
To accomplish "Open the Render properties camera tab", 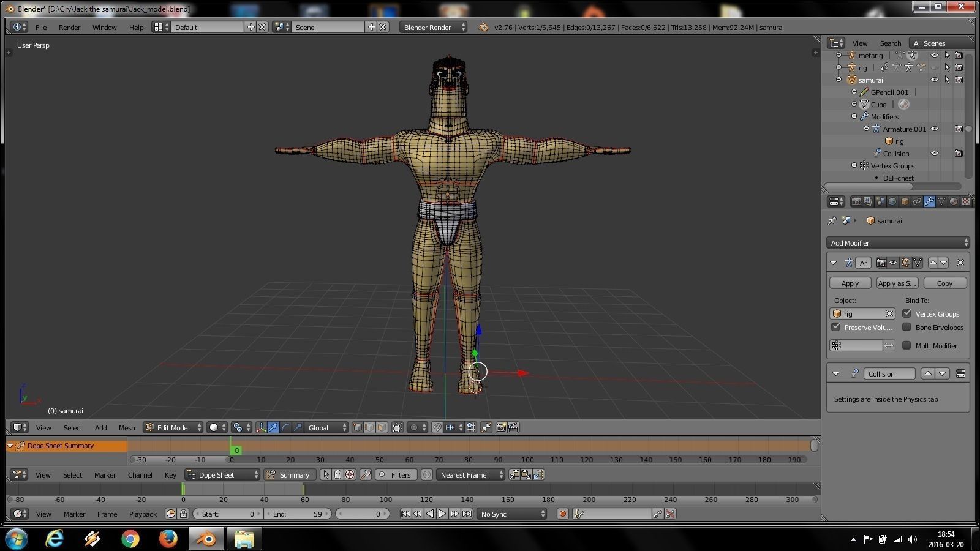I will pyautogui.click(x=856, y=201).
